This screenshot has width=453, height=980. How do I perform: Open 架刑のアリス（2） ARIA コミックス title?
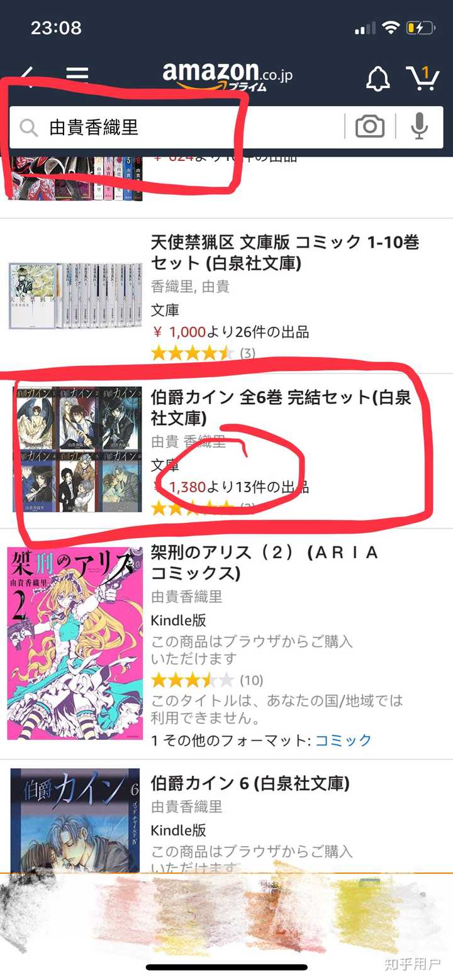click(x=265, y=563)
